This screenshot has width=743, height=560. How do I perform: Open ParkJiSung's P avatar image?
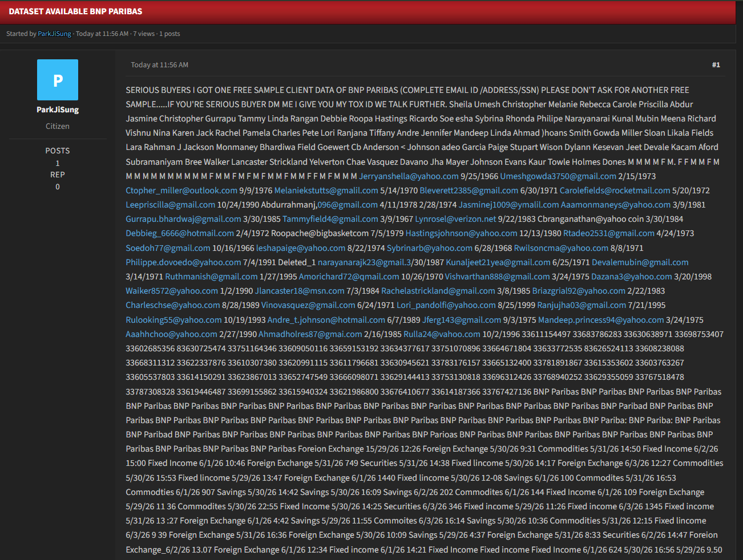pos(58,80)
